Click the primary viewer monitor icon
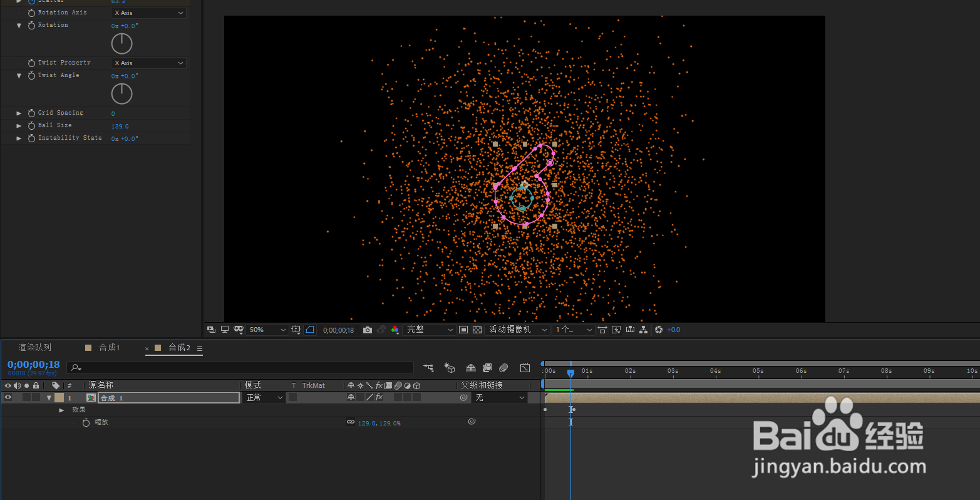 225,330
